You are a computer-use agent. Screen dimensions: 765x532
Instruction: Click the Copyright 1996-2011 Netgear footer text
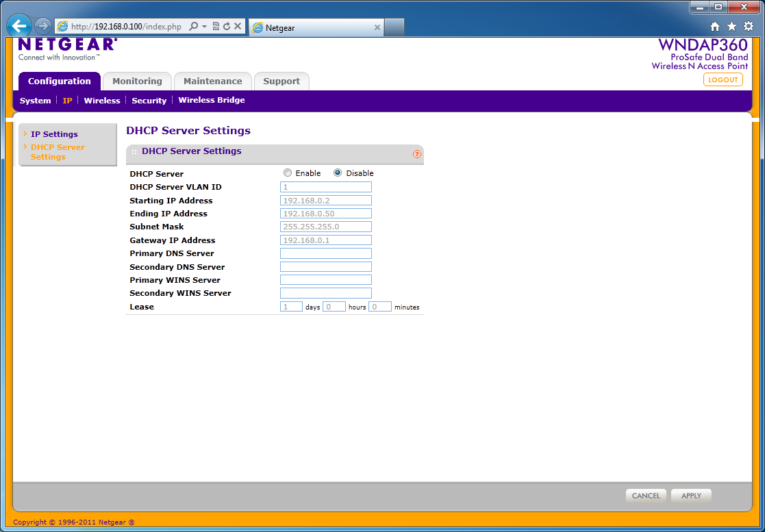point(74,522)
